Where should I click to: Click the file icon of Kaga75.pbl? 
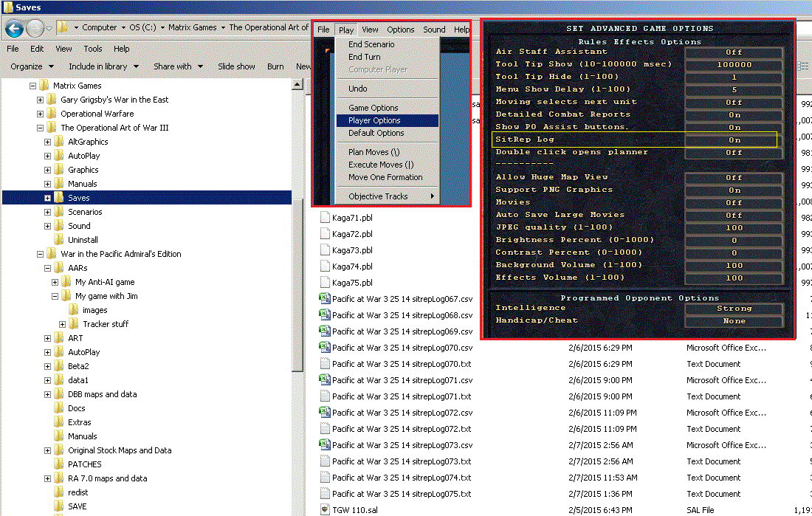(x=325, y=282)
